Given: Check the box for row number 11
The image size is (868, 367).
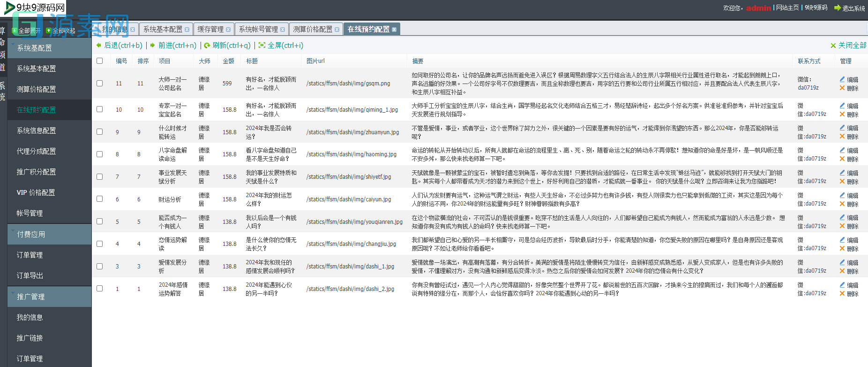Looking at the screenshot, I should [x=99, y=83].
